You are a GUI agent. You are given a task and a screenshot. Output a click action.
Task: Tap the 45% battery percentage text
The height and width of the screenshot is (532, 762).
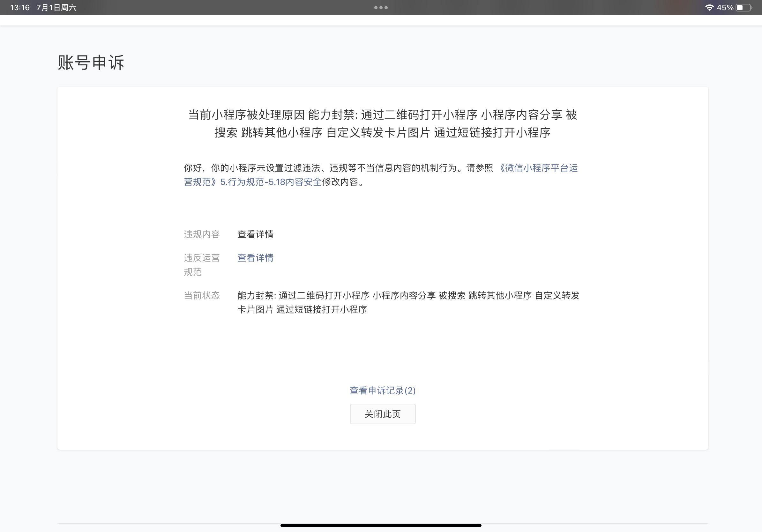(725, 8)
